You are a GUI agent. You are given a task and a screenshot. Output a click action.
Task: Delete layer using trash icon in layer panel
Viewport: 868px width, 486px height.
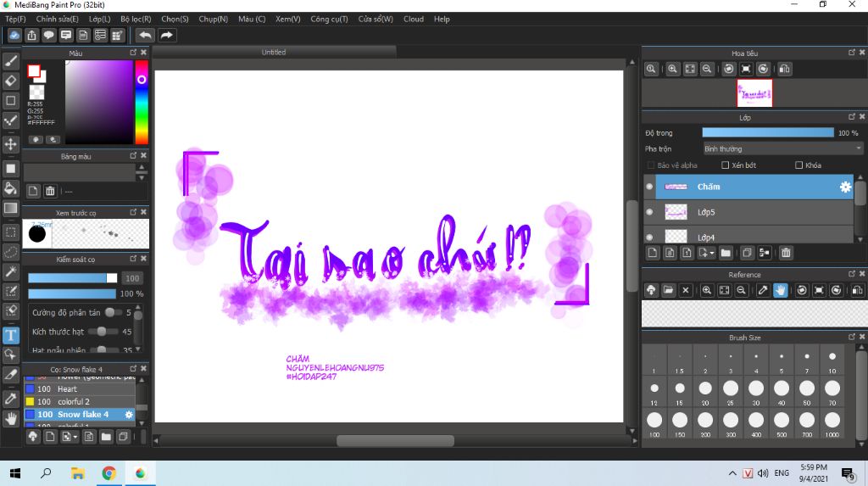[x=786, y=253]
